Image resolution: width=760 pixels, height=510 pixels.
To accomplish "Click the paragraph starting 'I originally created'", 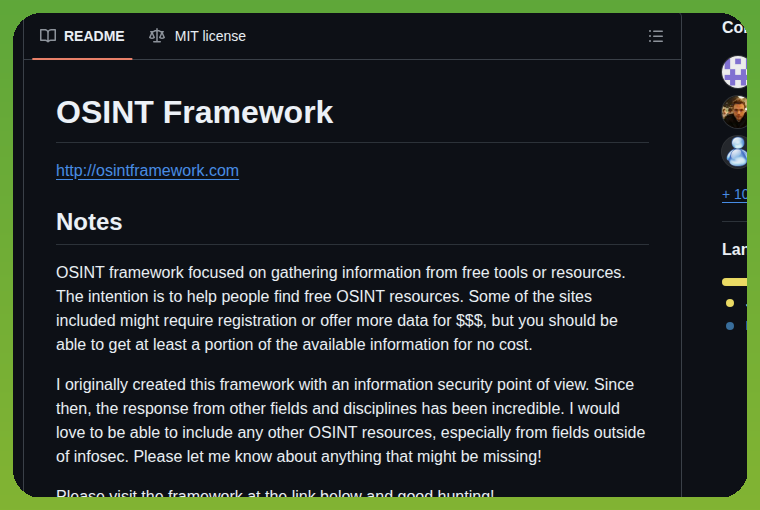I will click(x=350, y=420).
